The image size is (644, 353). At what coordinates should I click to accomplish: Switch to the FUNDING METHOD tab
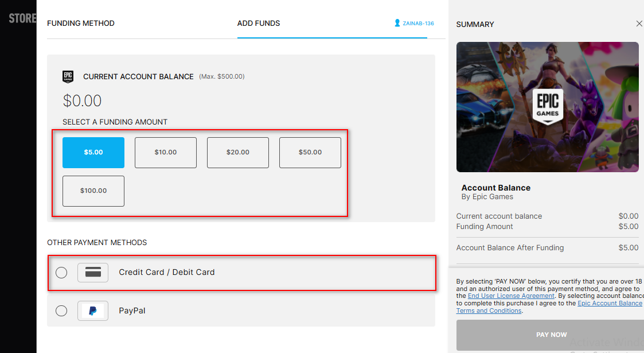(82, 23)
